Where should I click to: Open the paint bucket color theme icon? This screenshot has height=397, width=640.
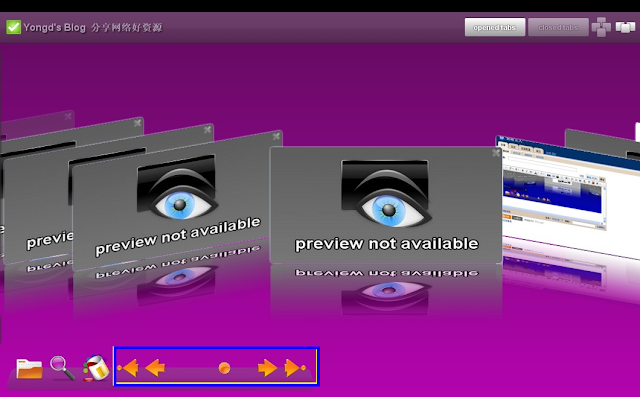click(x=96, y=368)
